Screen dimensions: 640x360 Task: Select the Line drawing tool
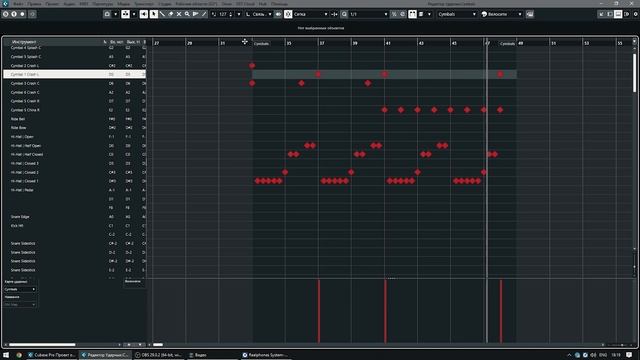tap(204, 14)
